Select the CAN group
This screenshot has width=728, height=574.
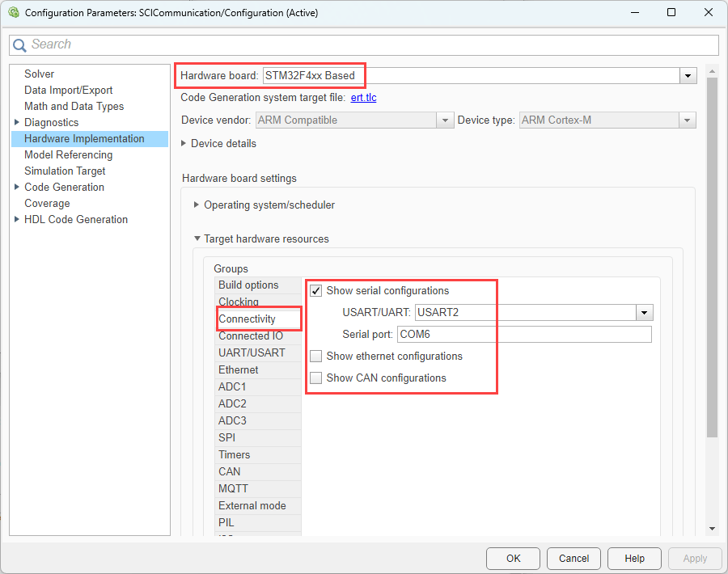tap(258, 471)
